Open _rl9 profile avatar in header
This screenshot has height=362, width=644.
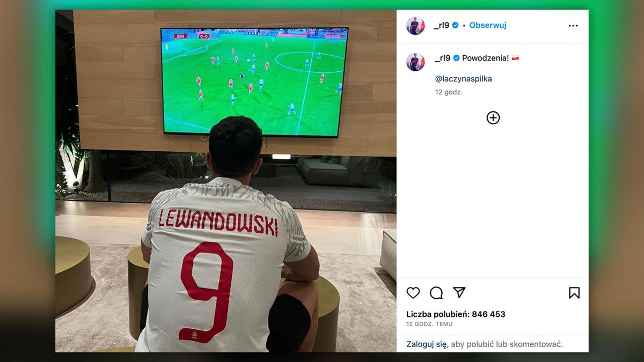415,26
